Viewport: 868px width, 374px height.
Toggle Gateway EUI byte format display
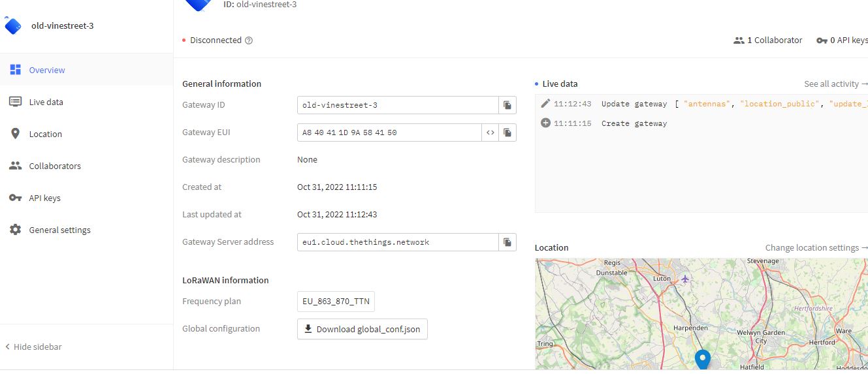point(490,132)
